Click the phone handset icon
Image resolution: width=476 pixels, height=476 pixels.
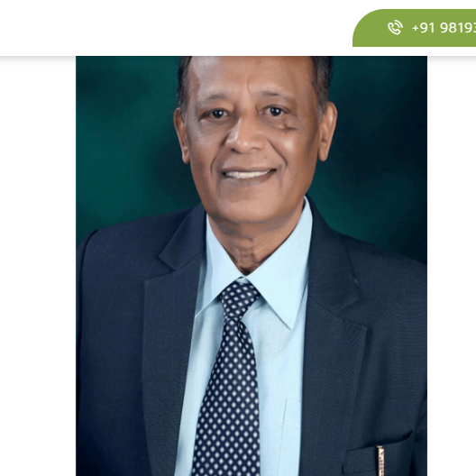[x=395, y=28]
